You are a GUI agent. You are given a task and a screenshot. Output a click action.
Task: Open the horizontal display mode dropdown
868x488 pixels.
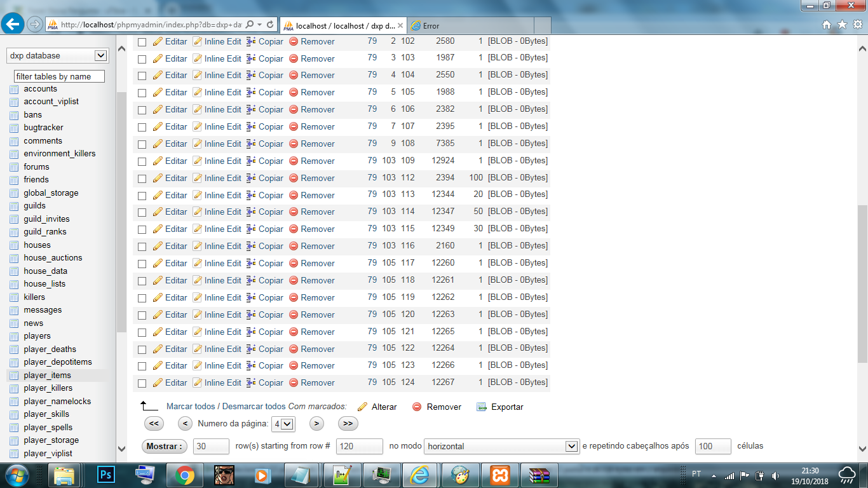pyautogui.click(x=501, y=447)
